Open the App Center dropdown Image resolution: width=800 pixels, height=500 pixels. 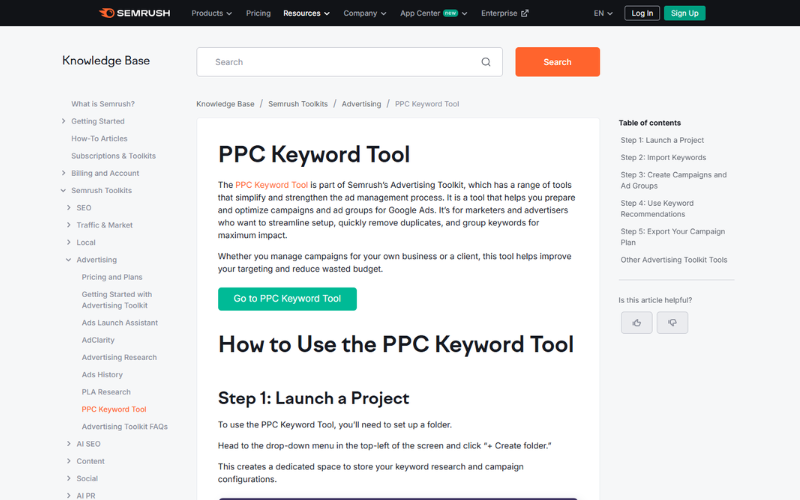[x=434, y=13]
